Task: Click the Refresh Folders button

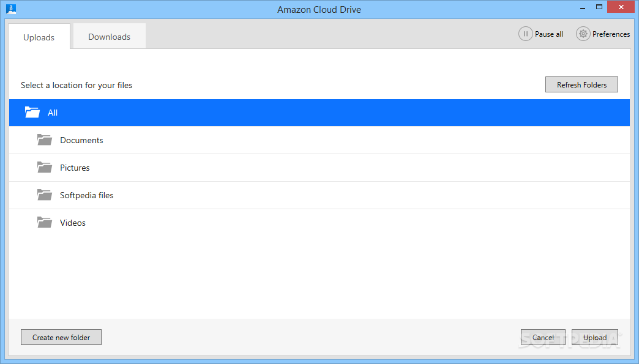Action: (581, 84)
